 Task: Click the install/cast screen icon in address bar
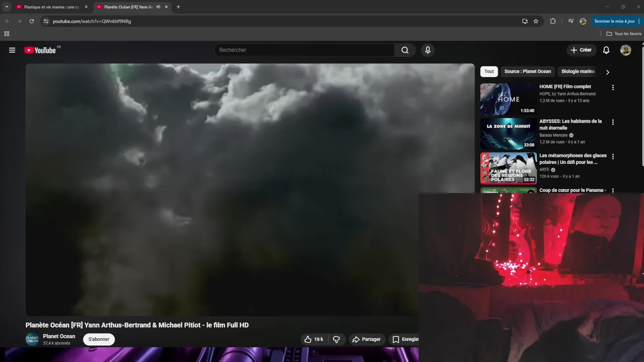point(525,21)
